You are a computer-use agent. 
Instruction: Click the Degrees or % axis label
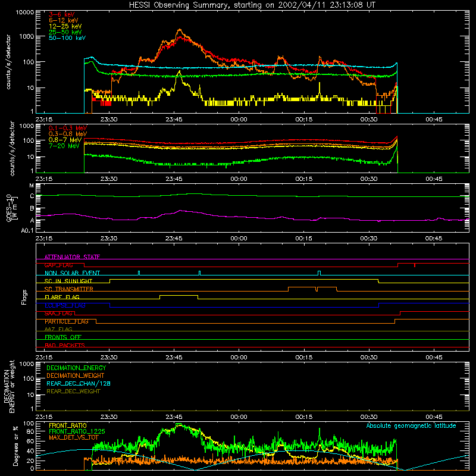coord(15,446)
